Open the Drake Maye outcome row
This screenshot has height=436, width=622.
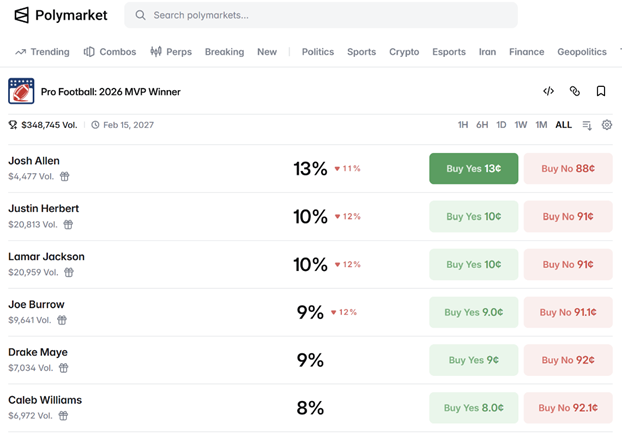pyautogui.click(x=310, y=360)
